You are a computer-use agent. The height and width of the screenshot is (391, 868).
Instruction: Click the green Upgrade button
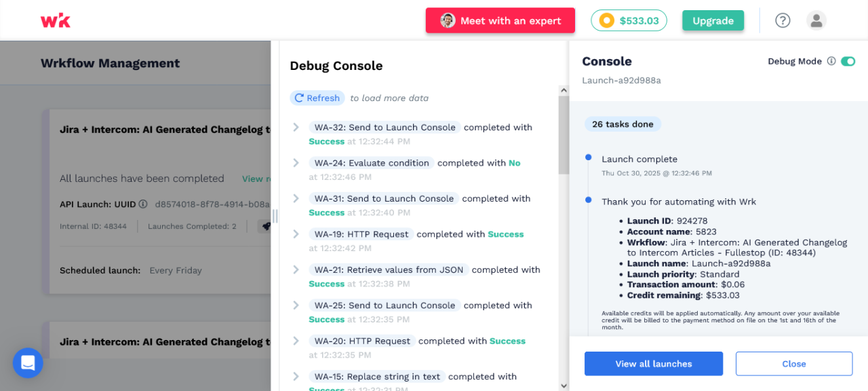coord(713,20)
